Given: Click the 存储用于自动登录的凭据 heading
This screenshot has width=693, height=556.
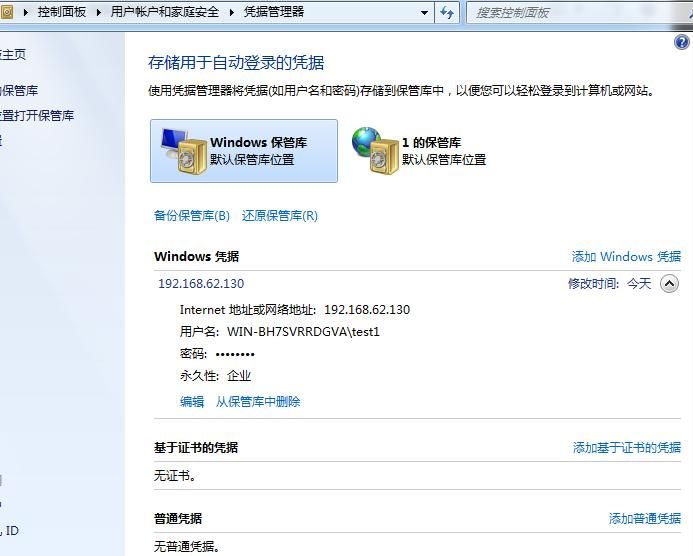Looking at the screenshot, I should tap(236, 62).
